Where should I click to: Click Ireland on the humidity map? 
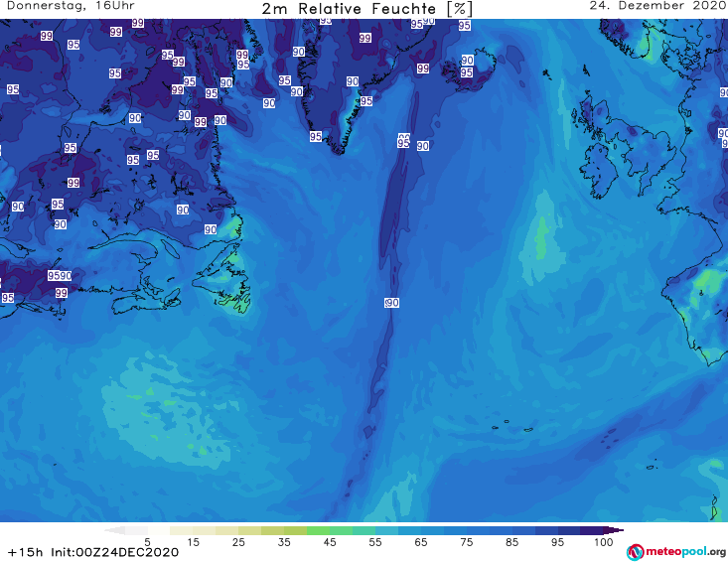point(599,170)
